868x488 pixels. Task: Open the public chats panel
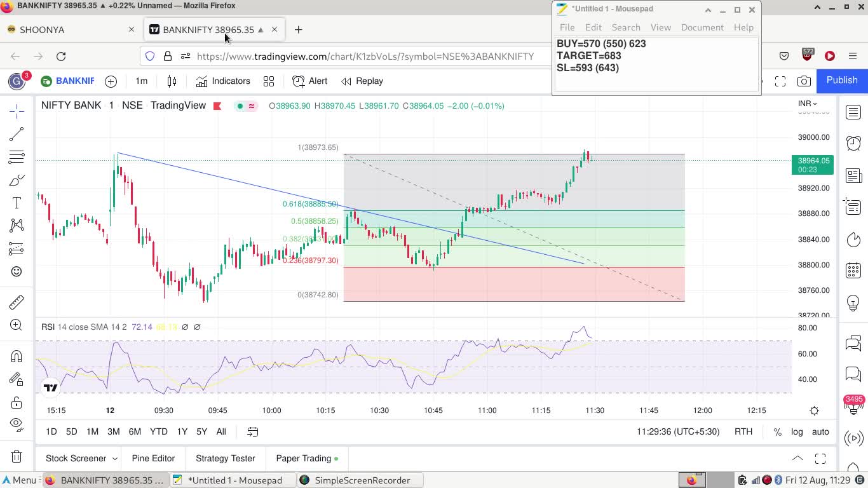853,343
